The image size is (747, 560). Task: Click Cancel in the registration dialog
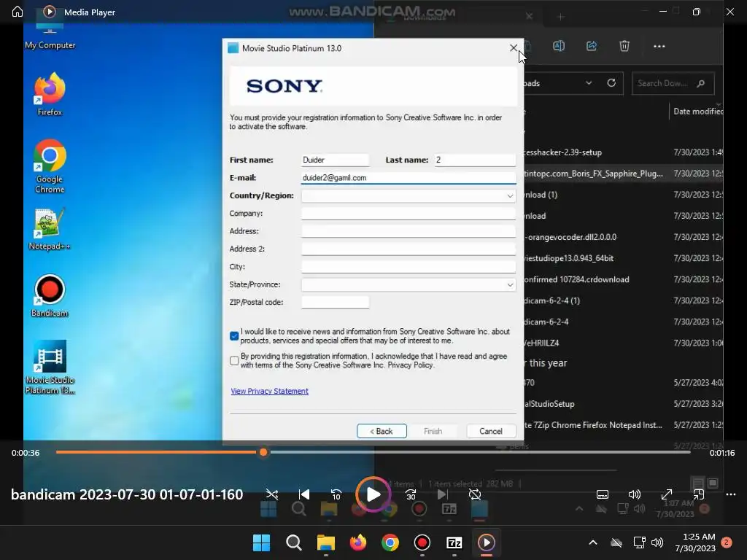click(491, 431)
